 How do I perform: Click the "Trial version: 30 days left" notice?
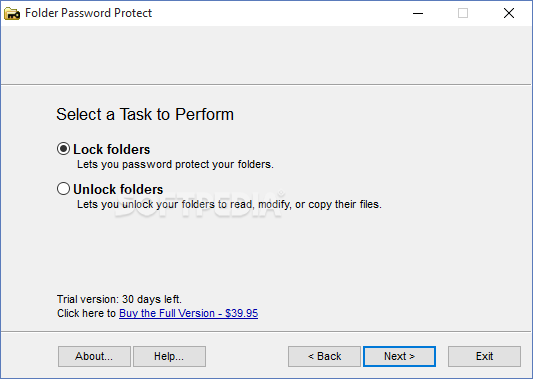[119, 299]
